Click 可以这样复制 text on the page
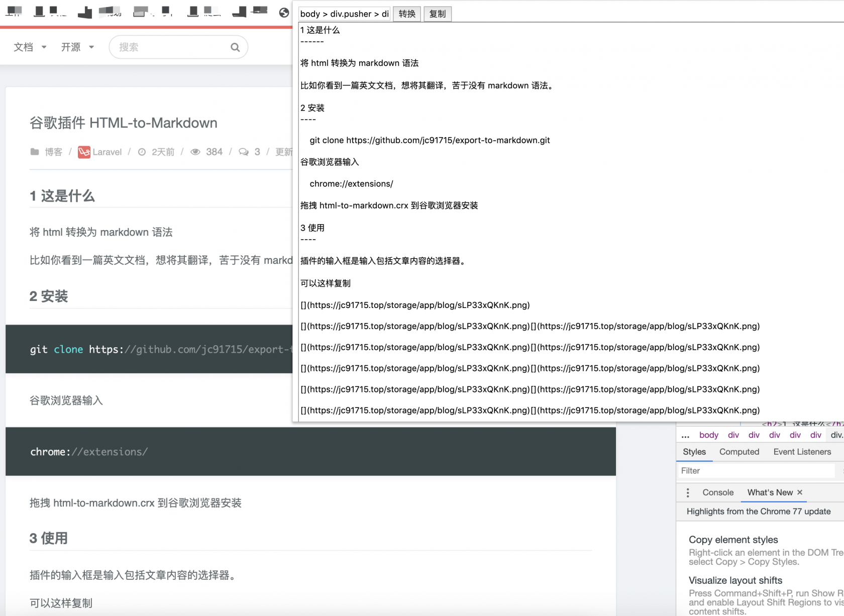 point(61,603)
